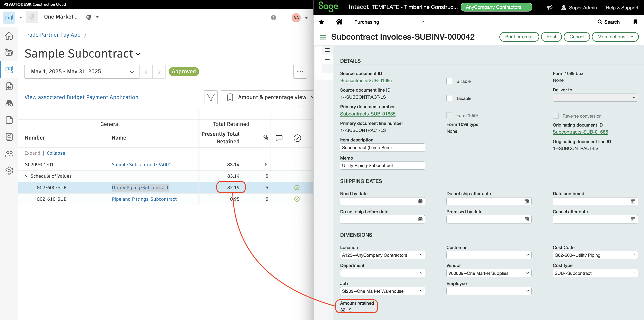This screenshot has height=320, width=644.
Task: Open the AA user avatar
Action: 296,17
